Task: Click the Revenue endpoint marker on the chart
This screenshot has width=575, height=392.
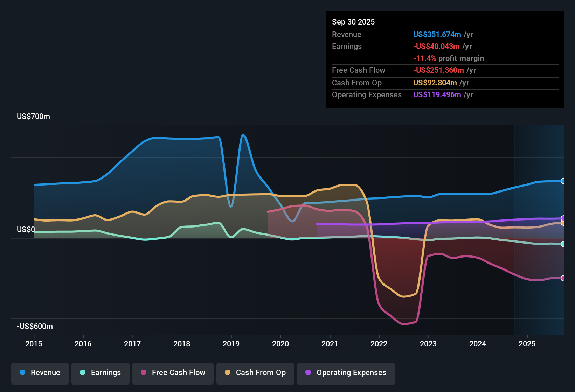Action: coord(563,181)
